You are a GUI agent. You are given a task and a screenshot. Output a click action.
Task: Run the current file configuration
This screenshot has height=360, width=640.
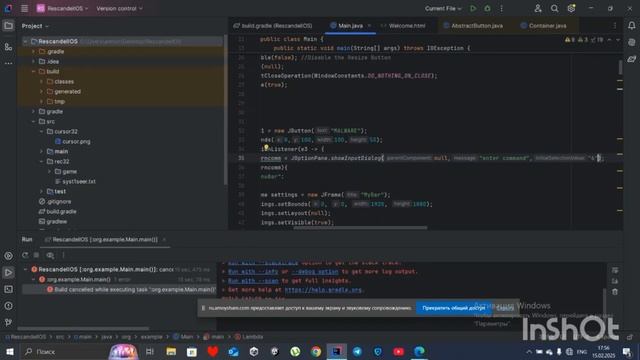coord(473,8)
